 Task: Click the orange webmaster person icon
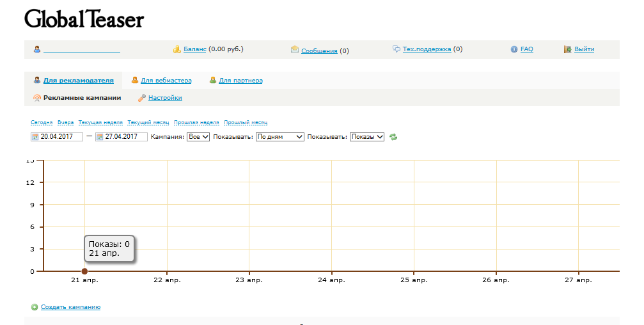click(x=135, y=80)
